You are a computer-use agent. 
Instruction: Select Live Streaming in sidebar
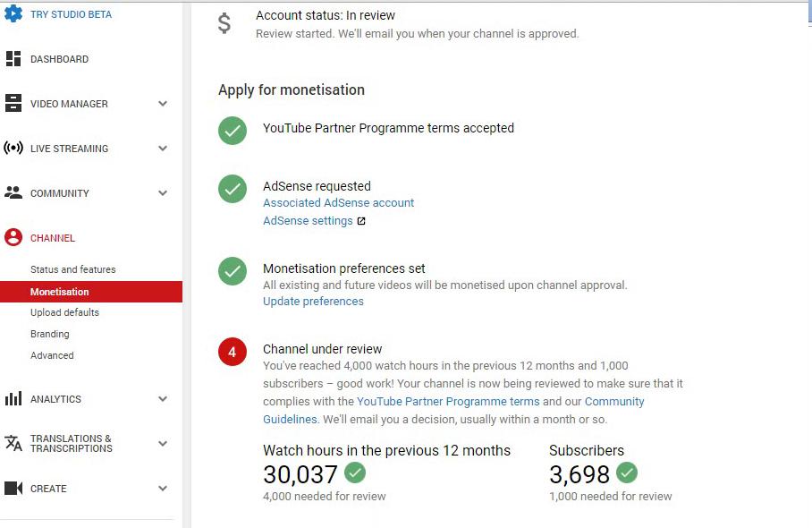[x=70, y=149]
